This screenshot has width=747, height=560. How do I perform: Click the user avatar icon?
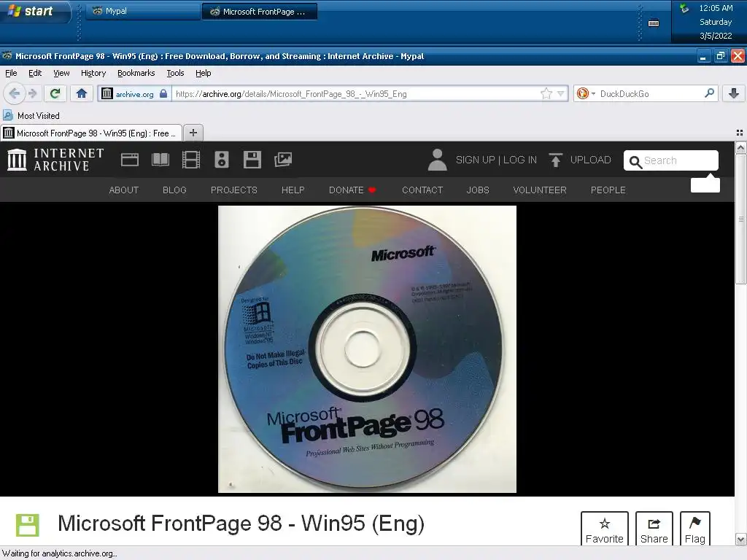pos(438,160)
